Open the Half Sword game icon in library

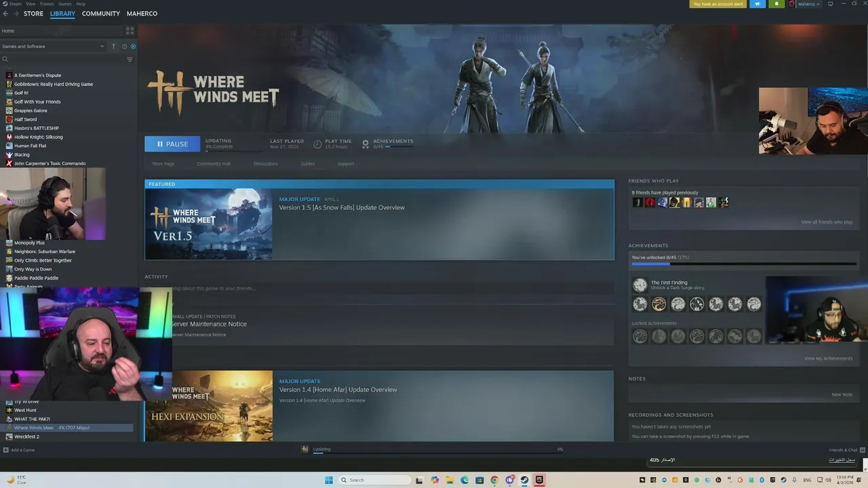click(9, 119)
